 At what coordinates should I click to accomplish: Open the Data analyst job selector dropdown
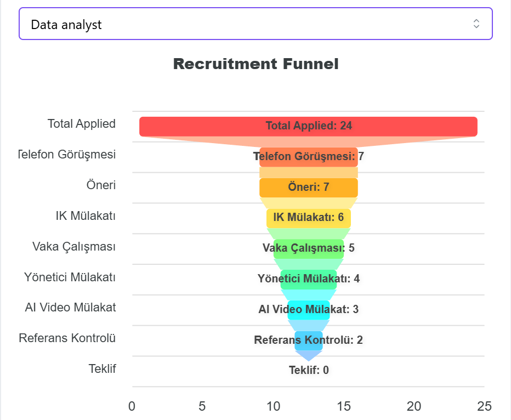coord(256,24)
